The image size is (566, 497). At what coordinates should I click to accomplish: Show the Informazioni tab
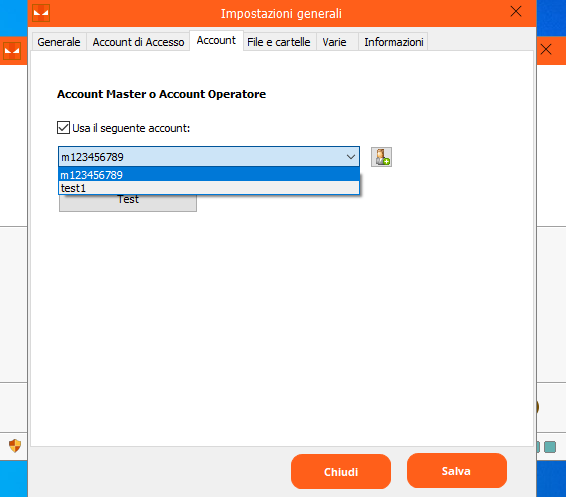click(x=394, y=42)
